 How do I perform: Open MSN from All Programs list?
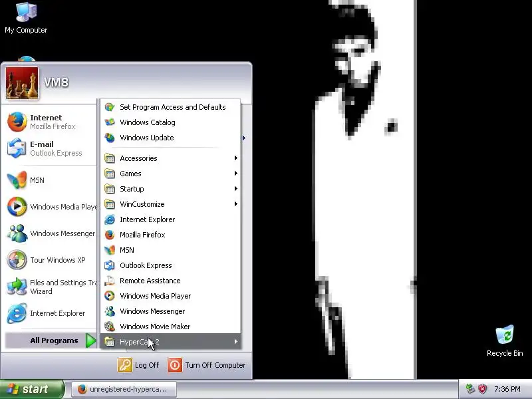pyautogui.click(x=170, y=250)
